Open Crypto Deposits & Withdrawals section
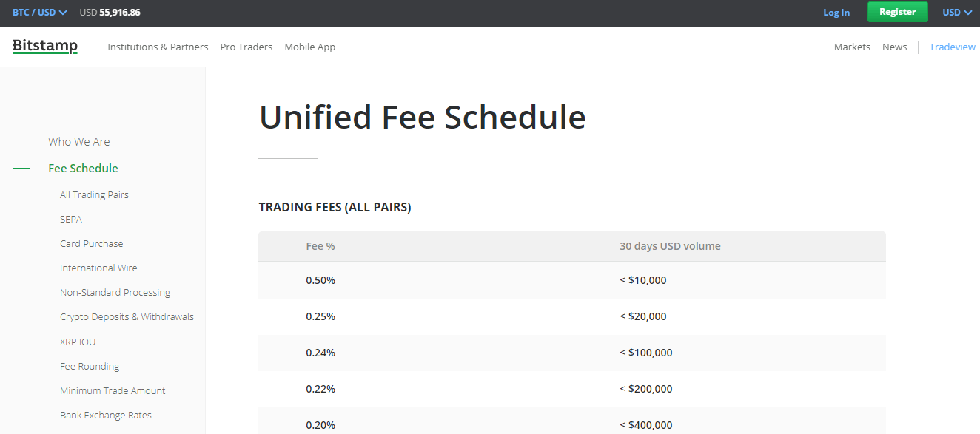This screenshot has height=434, width=980. (127, 317)
